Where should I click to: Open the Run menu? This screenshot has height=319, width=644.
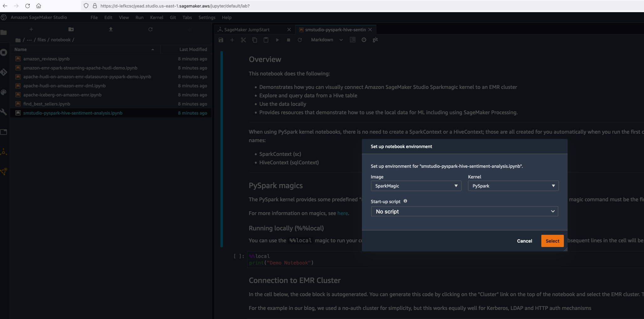140,18
